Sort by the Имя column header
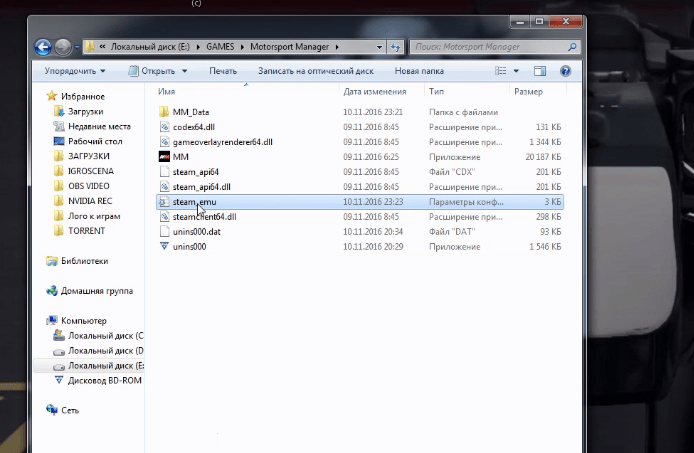Viewport: 694px width, 453px height. (x=166, y=92)
